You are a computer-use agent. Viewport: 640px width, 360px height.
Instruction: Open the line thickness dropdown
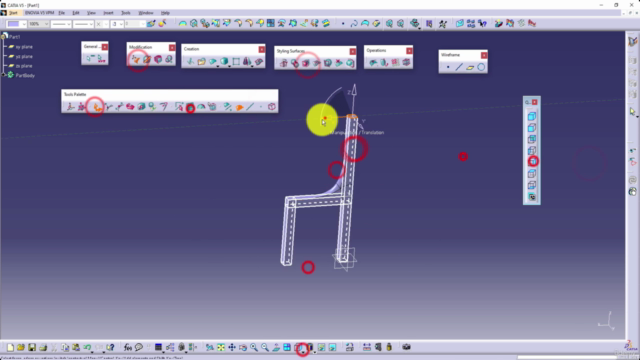pyautogui.click(x=61, y=24)
